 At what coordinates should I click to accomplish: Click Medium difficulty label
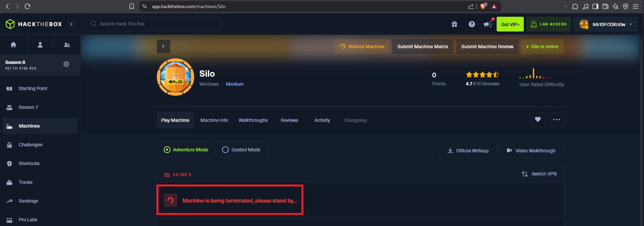(x=235, y=84)
